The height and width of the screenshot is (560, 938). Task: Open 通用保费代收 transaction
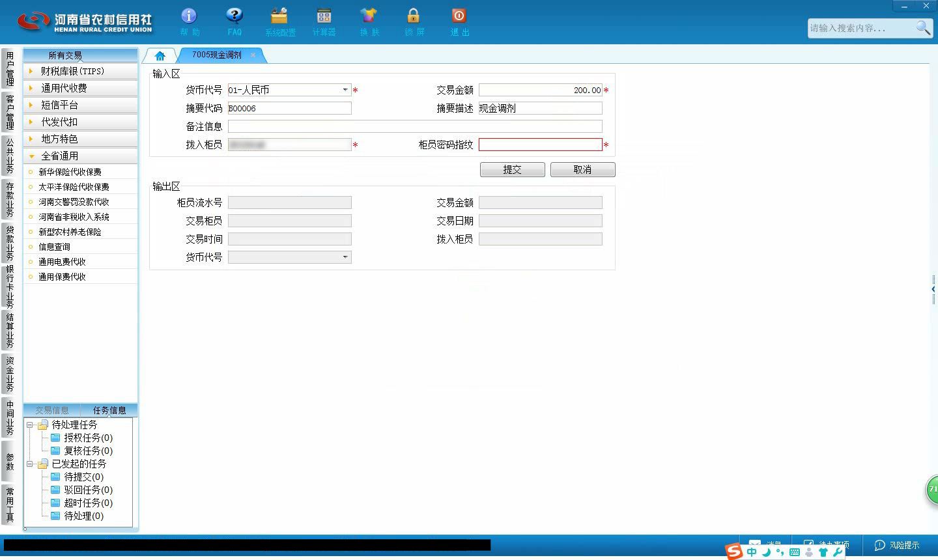[x=80, y=277]
